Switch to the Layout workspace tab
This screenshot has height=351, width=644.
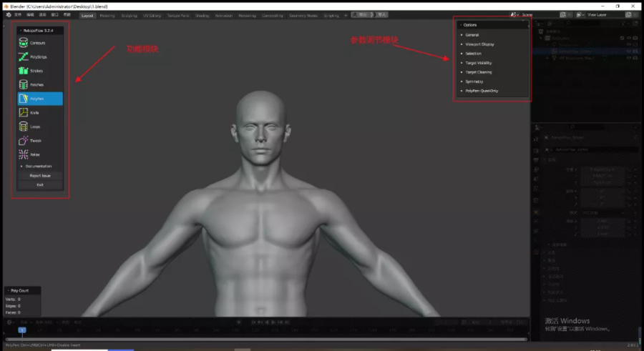pyautogui.click(x=87, y=15)
